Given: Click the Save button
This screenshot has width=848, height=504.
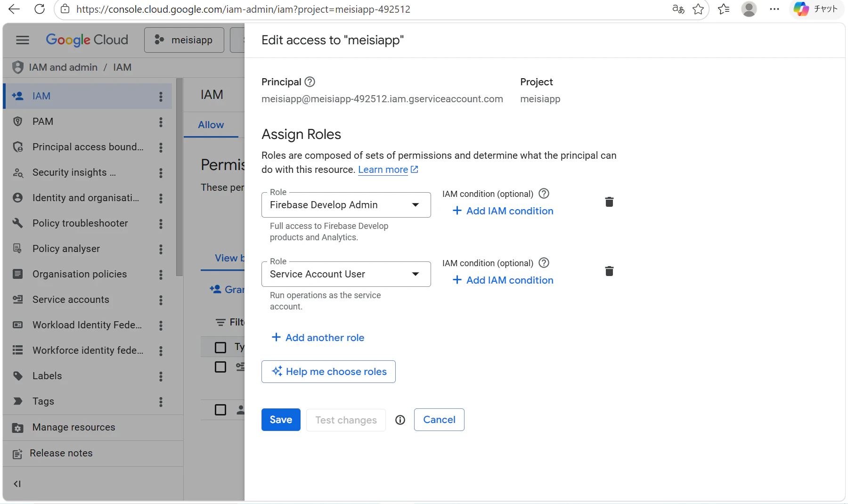Looking at the screenshot, I should (x=281, y=420).
